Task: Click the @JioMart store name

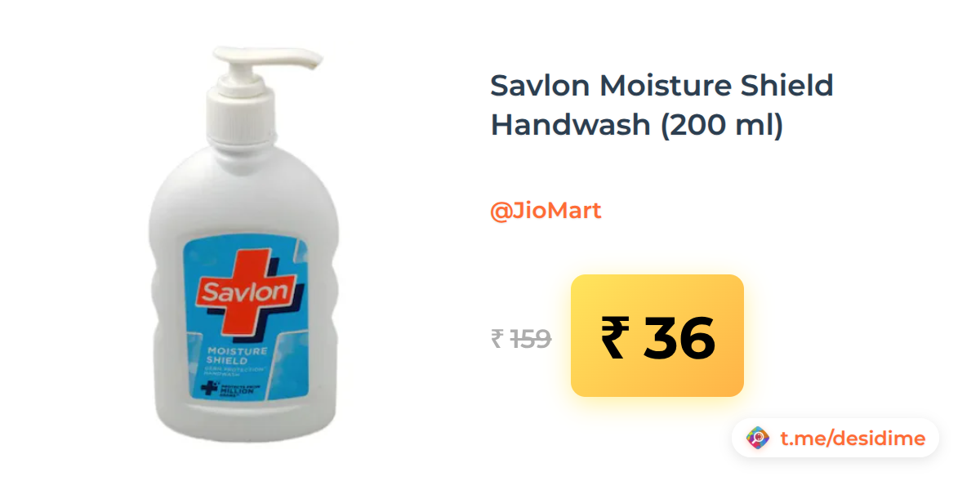Action: coord(546,211)
